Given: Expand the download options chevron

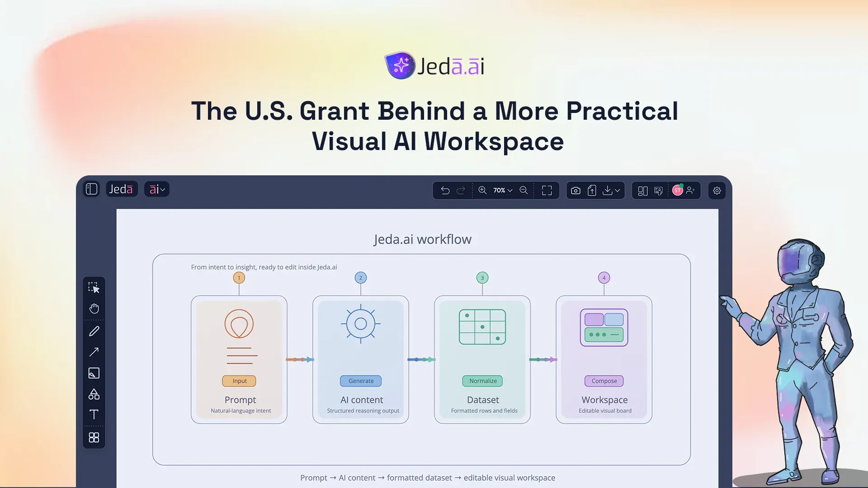Looking at the screenshot, I should [x=617, y=191].
